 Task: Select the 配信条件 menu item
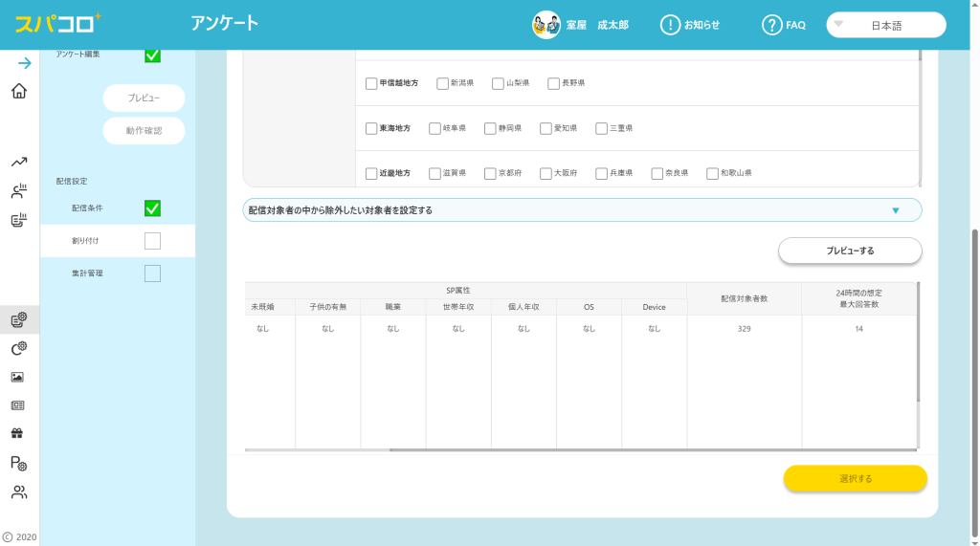87,208
